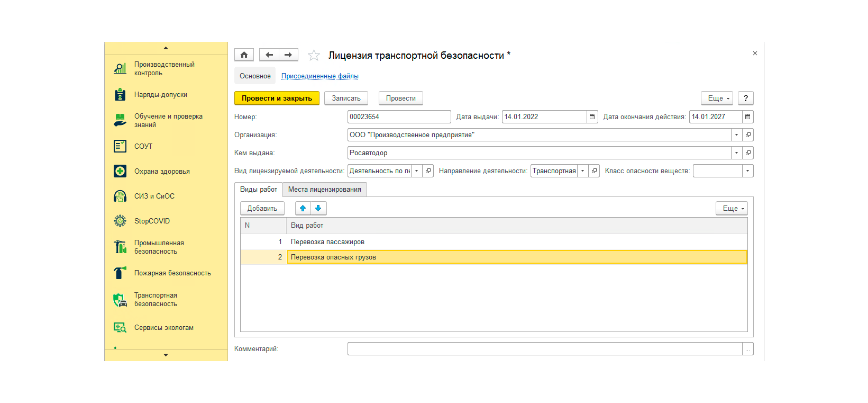Open calendar for Дата выдачи field
The width and height of the screenshot is (868, 403).
592,117
